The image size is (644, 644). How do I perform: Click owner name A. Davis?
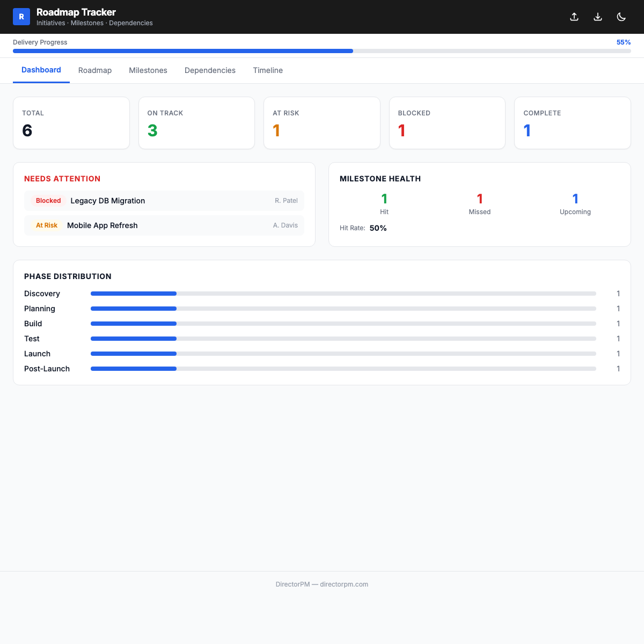pyautogui.click(x=285, y=225)
